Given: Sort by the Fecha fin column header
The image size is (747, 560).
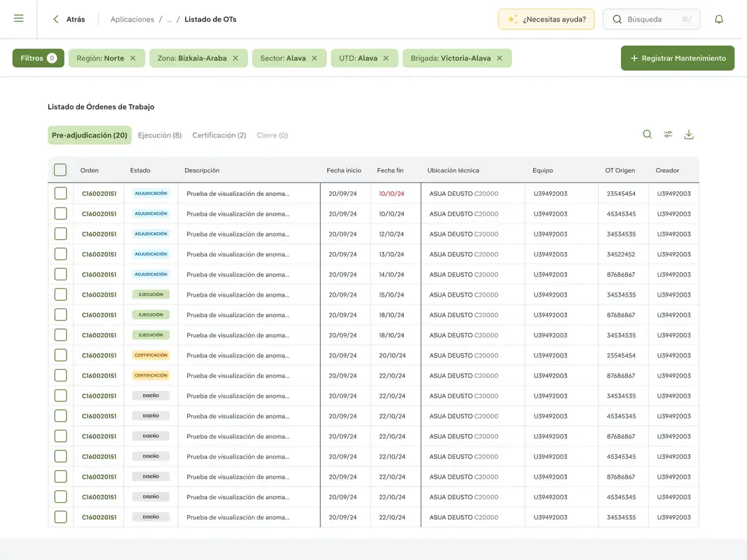Looking at the screenshot, I should pyautogui.click(x=390, y=170).
